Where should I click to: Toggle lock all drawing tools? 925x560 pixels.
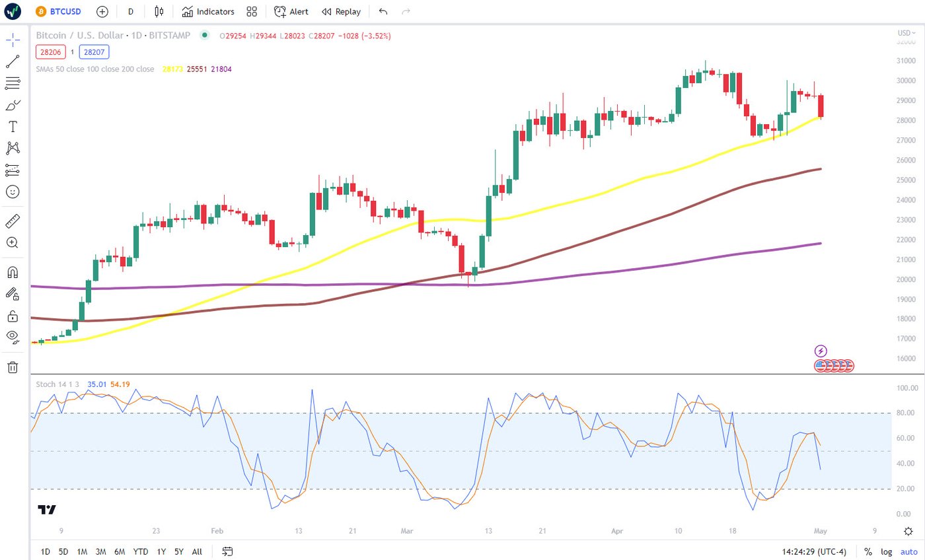[13, 315]
